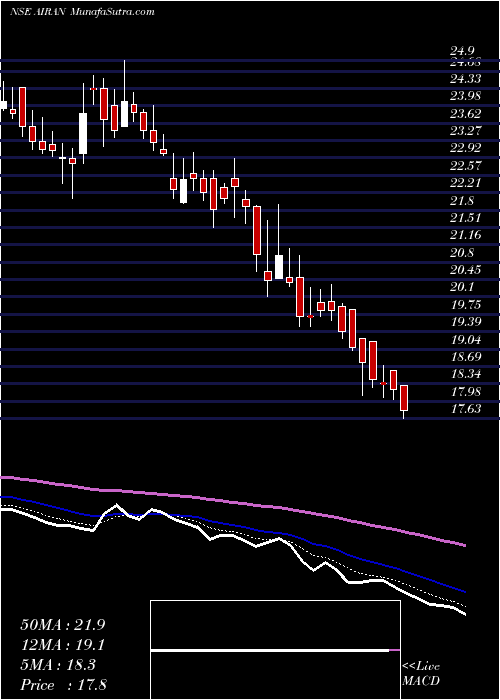Click the 18.69 price axis label
The width and height of the screenshot is (500, 700).
tap(465, 357)
